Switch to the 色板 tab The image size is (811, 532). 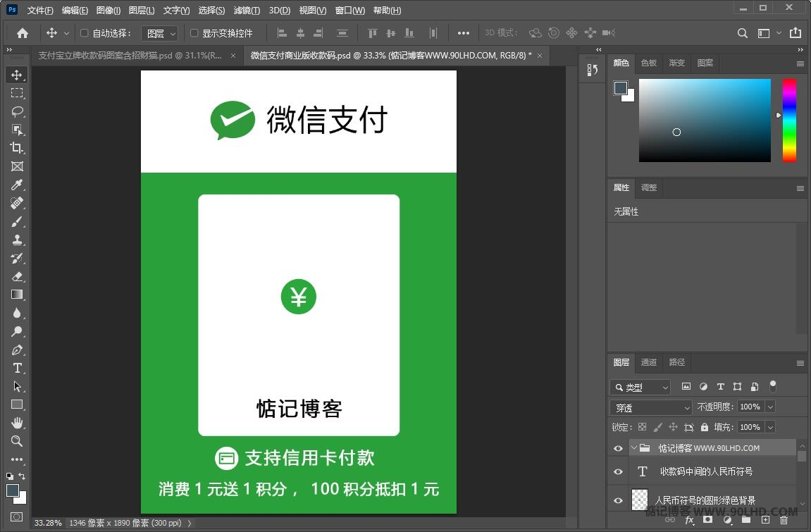tap(649, 63)
